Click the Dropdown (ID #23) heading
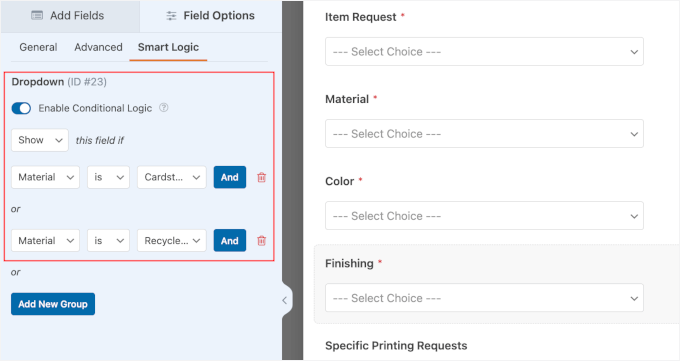This screenshot has width=680, height=361. point(59,82)
